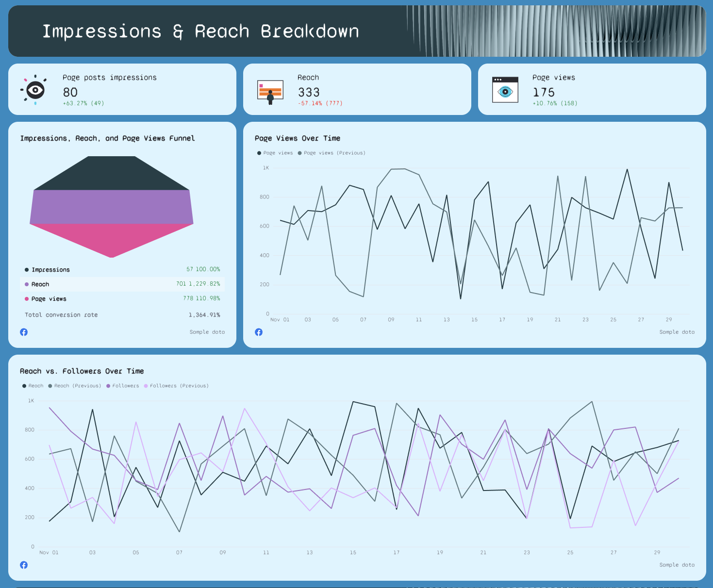Screen dimensions: 713x588
Task: Click the Sample data link under Page Views chart
Action: click(678, 332)
